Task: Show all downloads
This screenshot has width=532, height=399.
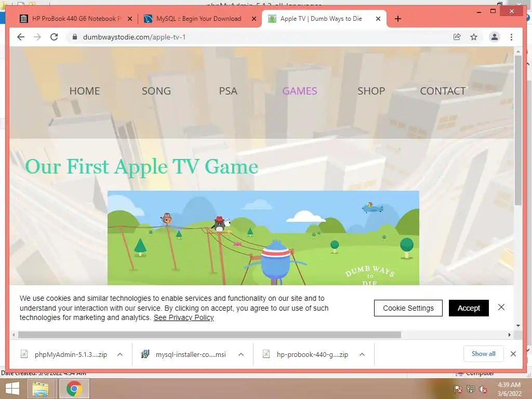Action: tap(484, 354)
